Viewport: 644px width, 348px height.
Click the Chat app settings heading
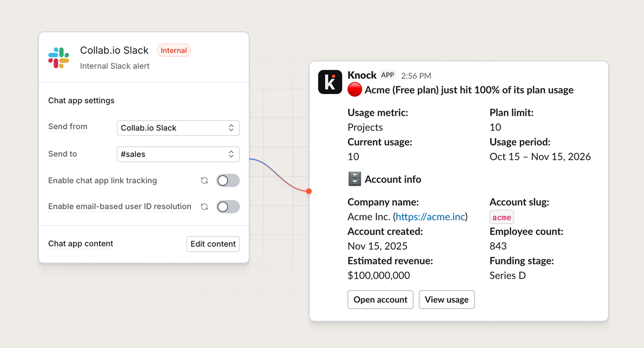pos(81,100)
